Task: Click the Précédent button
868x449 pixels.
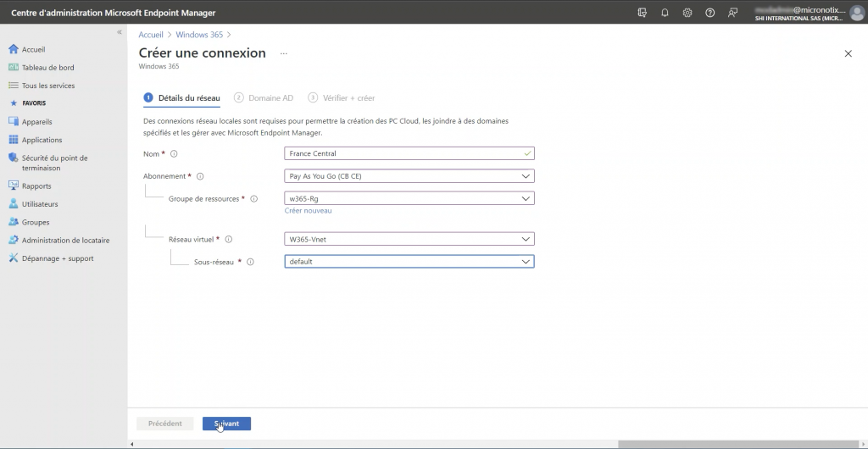Action: tap(165, 424)
